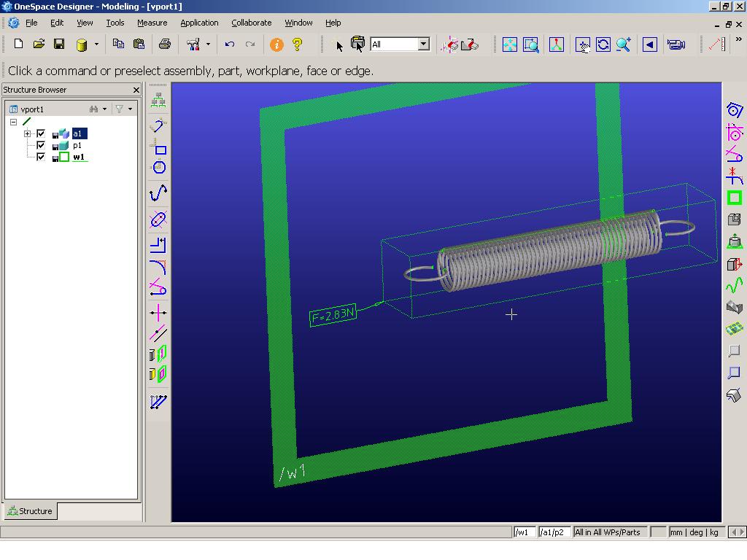747x560 pixels.
Task: Click the status bar scroll right arrow
Action: pos(741,532)
